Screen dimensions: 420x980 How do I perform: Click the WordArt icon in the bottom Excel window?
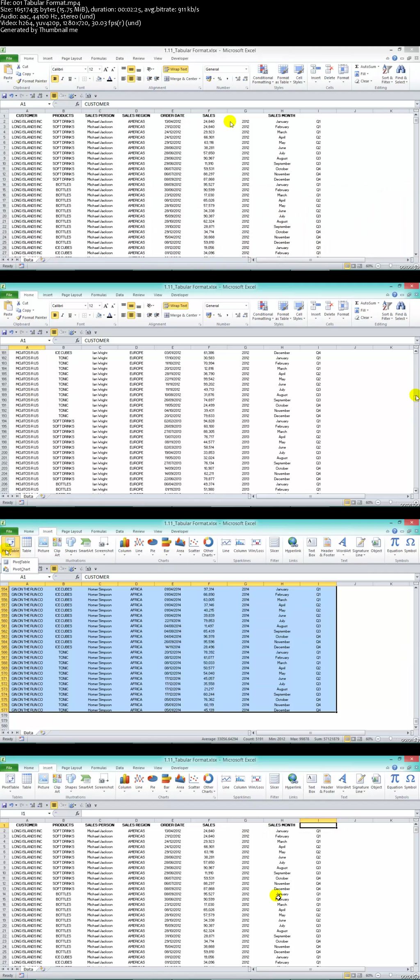point(343,781)
